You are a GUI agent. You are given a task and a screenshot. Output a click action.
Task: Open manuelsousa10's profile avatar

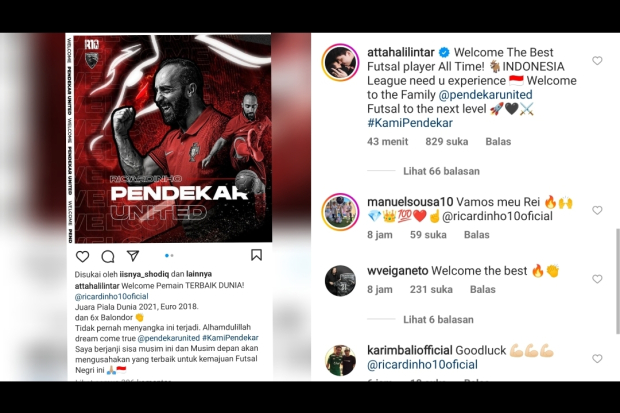click(340, 212)
